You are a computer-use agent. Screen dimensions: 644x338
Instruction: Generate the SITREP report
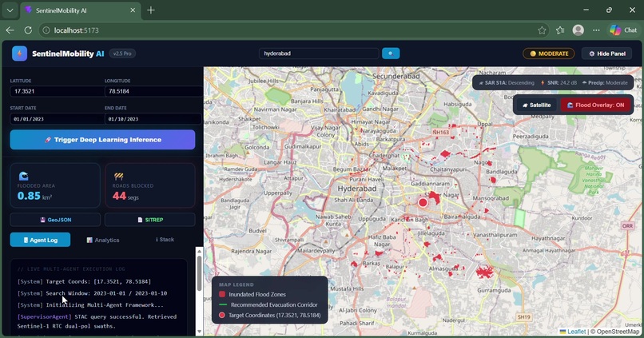pos(150,220)
